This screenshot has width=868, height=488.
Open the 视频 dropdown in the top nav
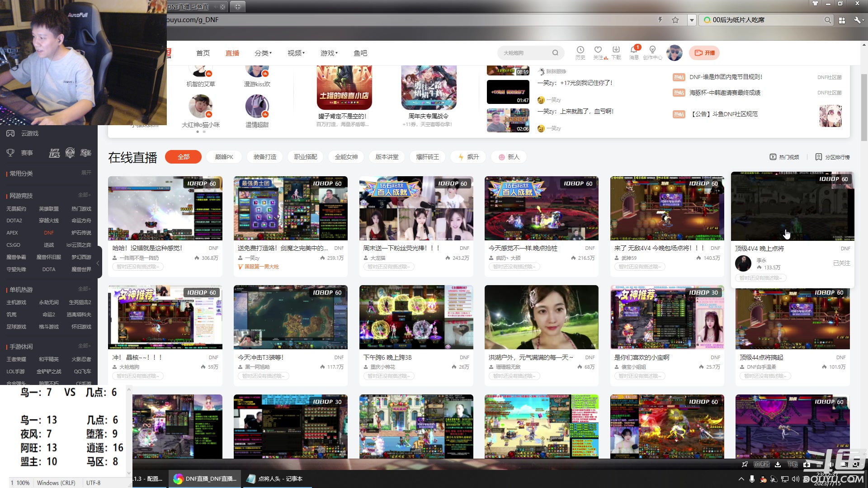click(x=296, y=53)
